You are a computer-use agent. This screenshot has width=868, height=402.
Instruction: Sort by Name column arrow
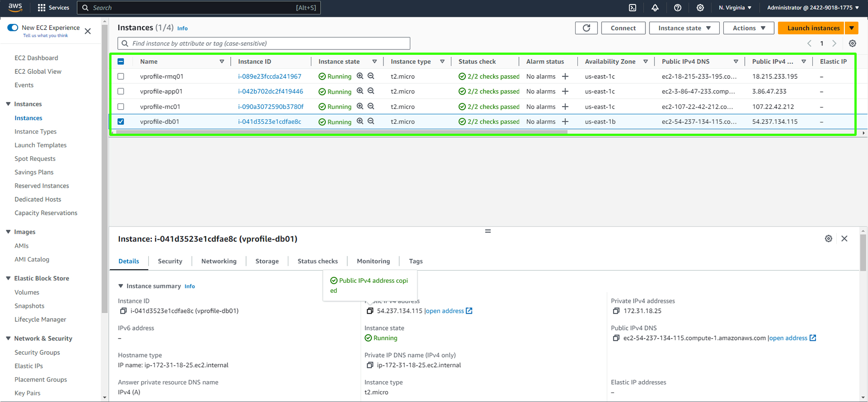222,62
